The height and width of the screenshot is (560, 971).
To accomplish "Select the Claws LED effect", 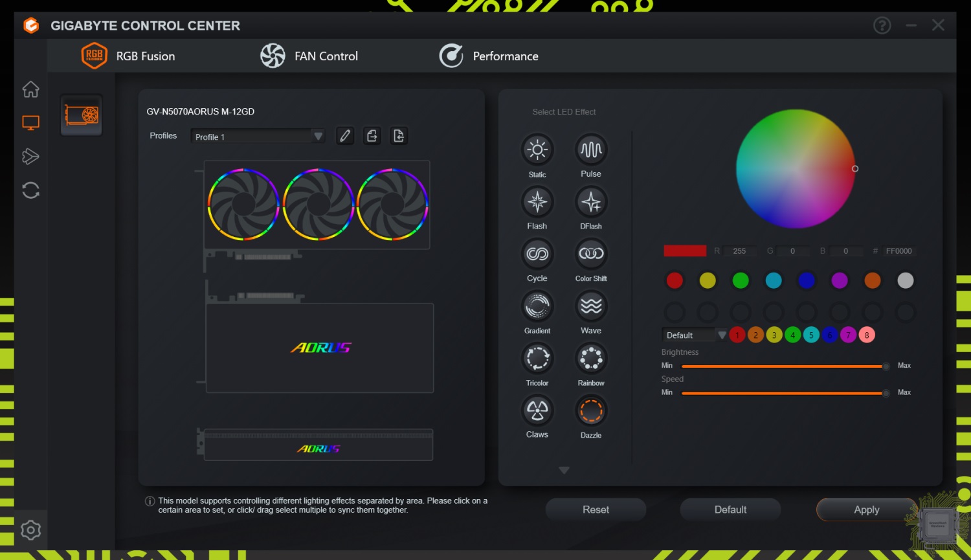I will [x=537, y=410].
